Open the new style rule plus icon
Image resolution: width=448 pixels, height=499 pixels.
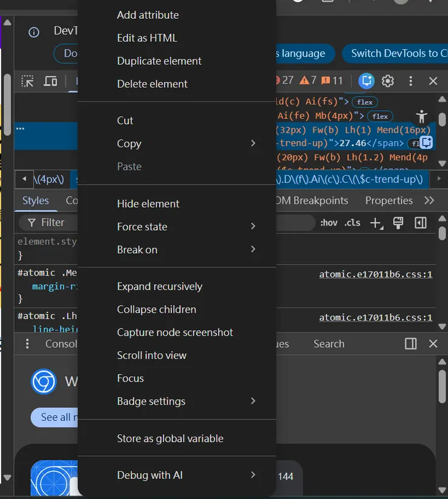click(x=377, y=223)
